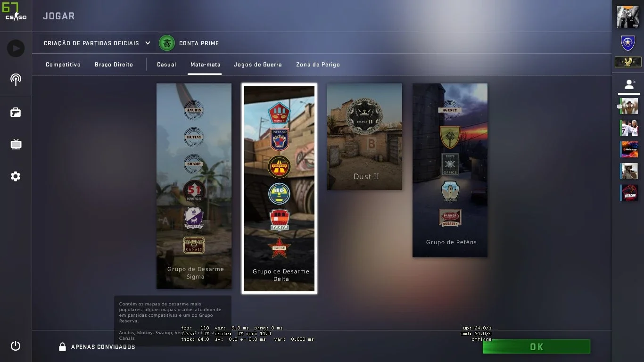Click the Agency map badge

click(x=450, y=110)
